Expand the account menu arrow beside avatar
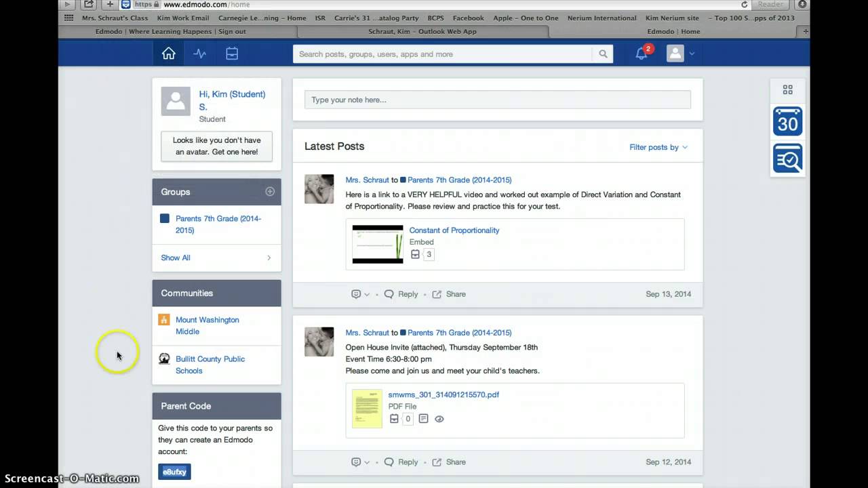868x488 pixels. point(692,54)
